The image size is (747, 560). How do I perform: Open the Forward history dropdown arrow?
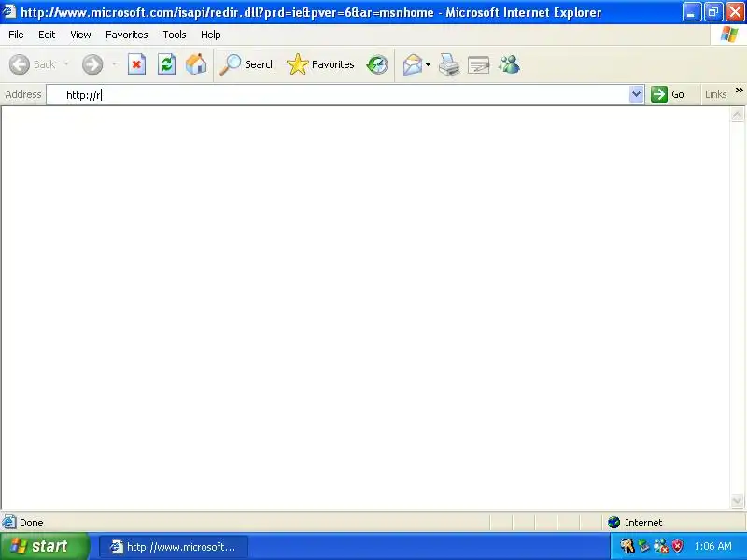pos(114,64)
